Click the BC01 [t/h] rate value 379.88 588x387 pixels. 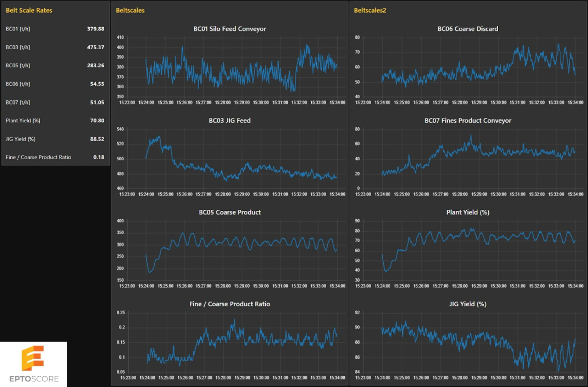[96, 29]
